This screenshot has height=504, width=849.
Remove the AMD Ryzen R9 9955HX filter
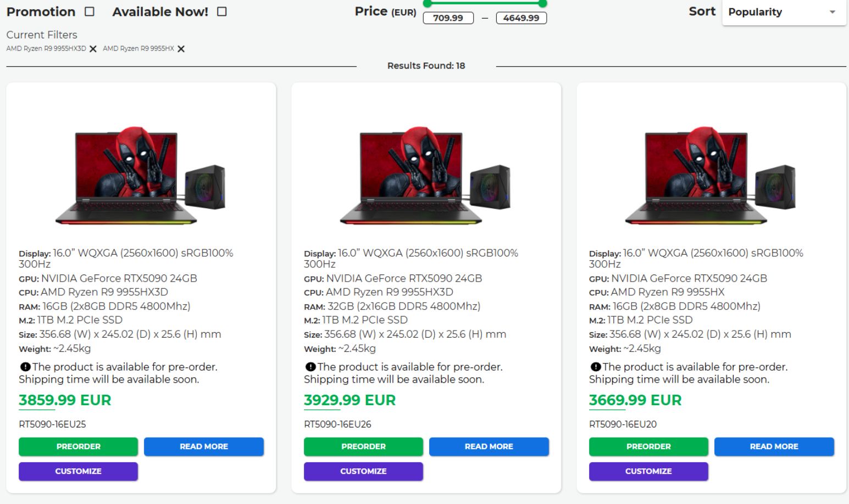(x=181, y=49)
